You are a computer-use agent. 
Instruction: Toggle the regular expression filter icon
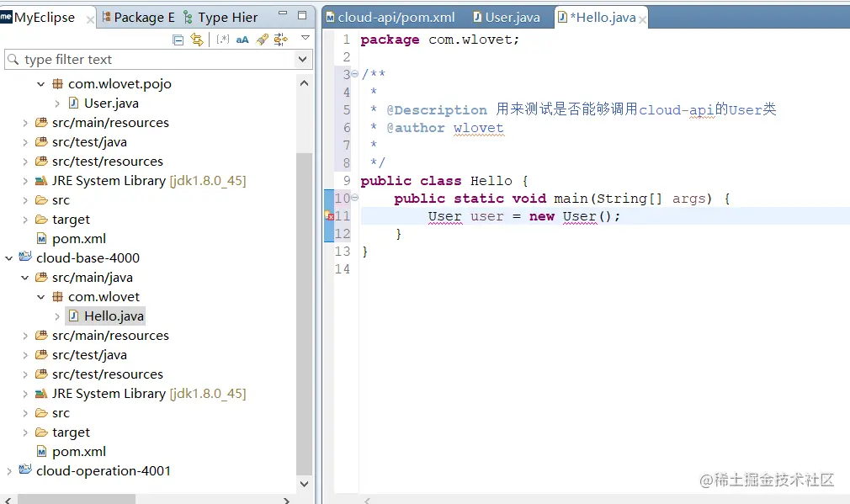(x=223, y=40)
